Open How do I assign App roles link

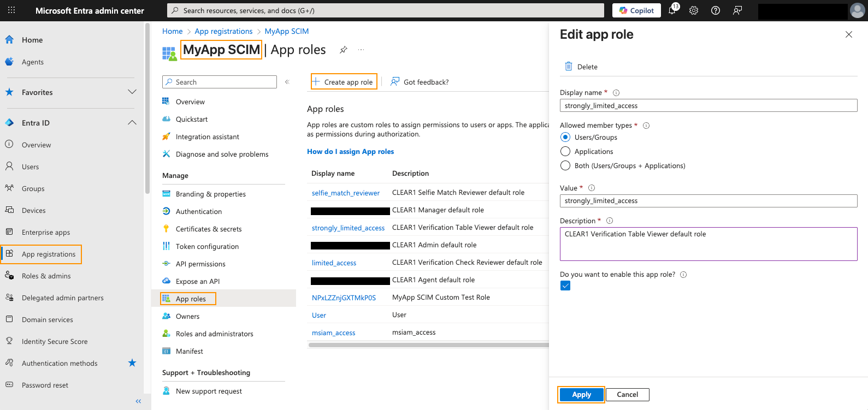pyautogui.click(x=350, y=152)
